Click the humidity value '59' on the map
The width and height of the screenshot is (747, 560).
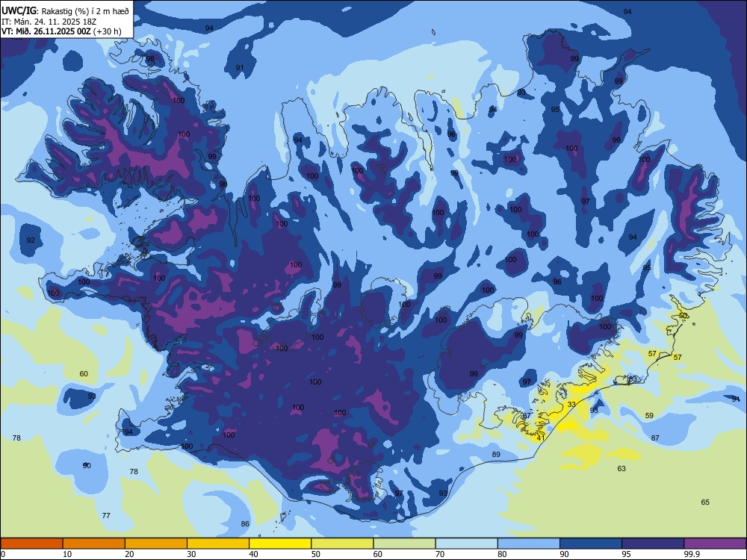(x=649, y=415)
